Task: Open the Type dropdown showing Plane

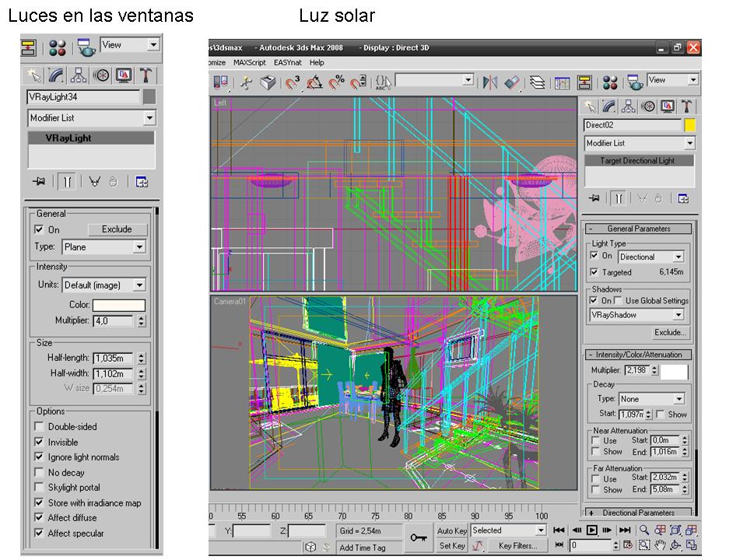Action: [104, 247]
